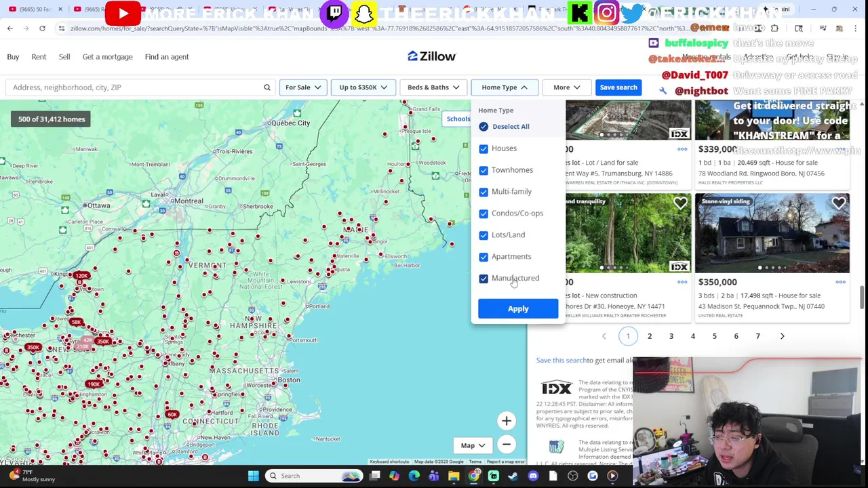Screen dimensions: 868x488
Task: Open File Explorer from the taskbar
Action: click(454, 476)
